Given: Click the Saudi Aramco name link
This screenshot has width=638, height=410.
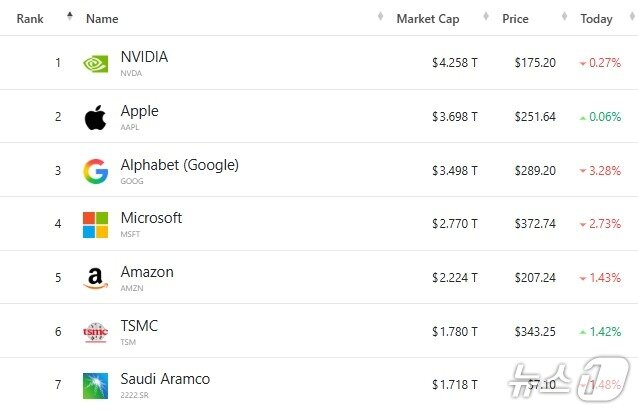Looking at the screenshot, I should [x=165, y=379].
